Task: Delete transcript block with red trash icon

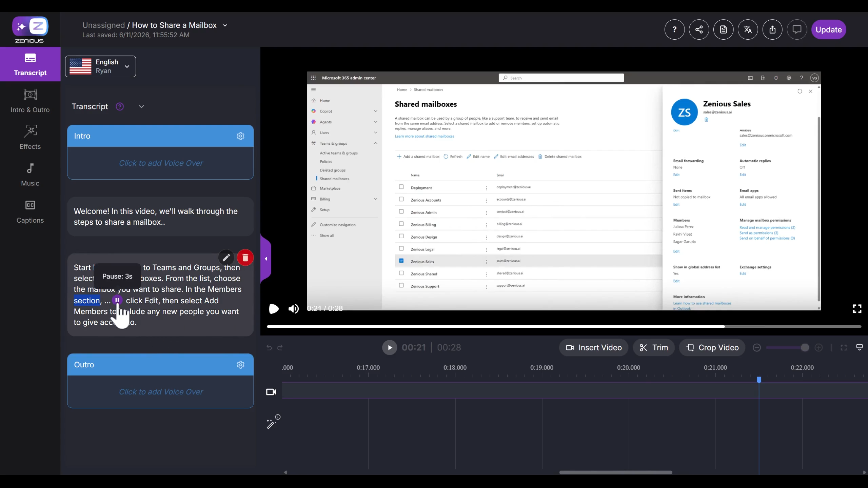Action: tap(245, 258)
